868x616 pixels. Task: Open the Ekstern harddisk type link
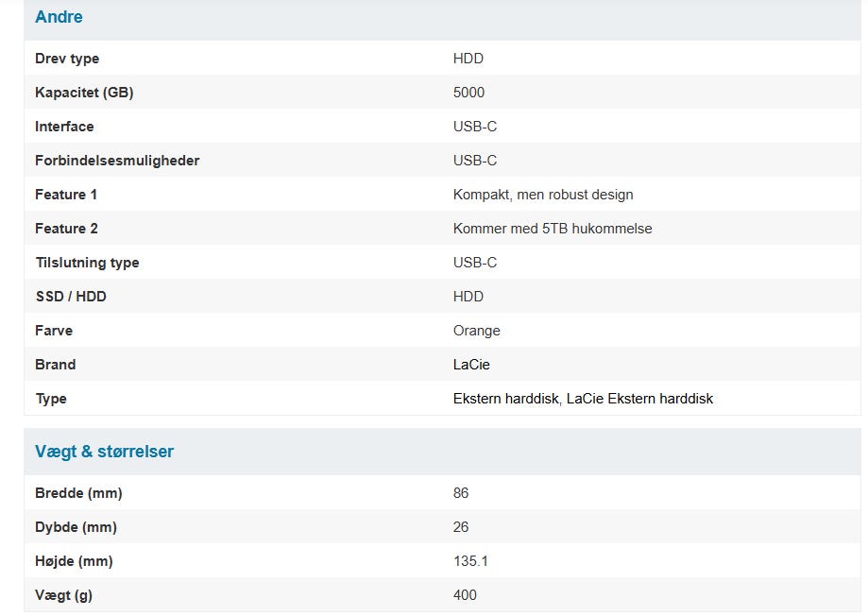[x=505, y=399]
